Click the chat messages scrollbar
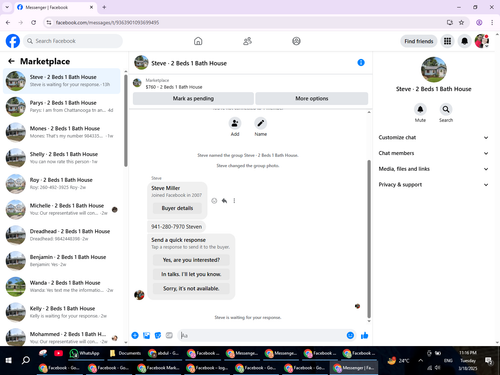This screenshot has height=375, width=500. coord(369,239)
